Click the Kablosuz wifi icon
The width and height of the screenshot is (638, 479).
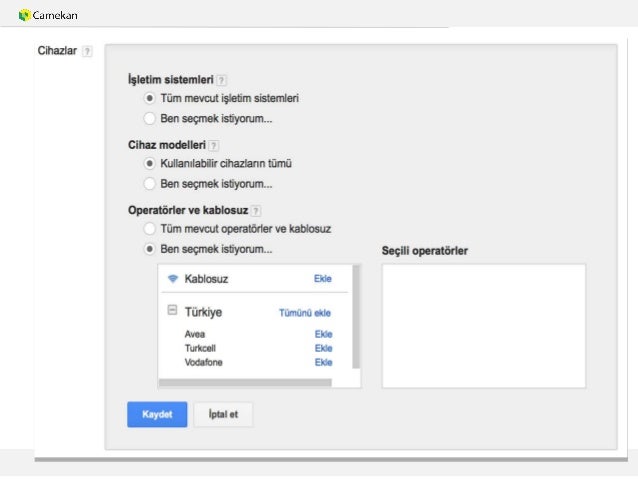pos(173,279)
